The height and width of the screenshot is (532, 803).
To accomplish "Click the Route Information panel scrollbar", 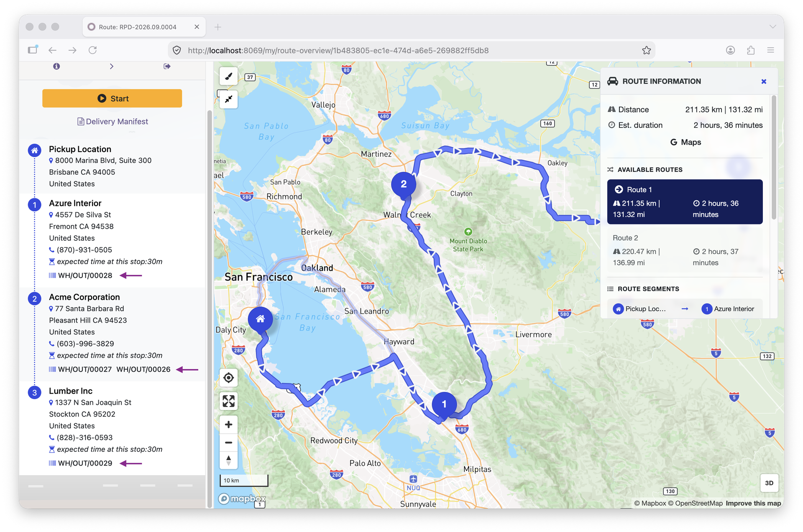I will (x=774, y=157).
